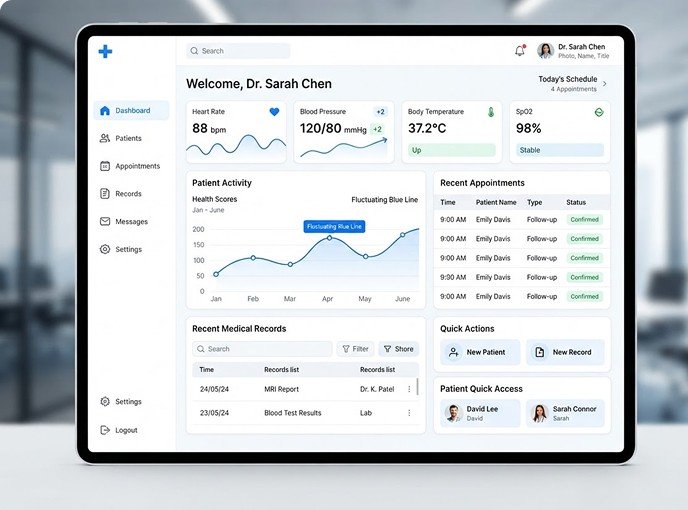
Task: Select the January data point on chart
Action: [x=216, y=274]
